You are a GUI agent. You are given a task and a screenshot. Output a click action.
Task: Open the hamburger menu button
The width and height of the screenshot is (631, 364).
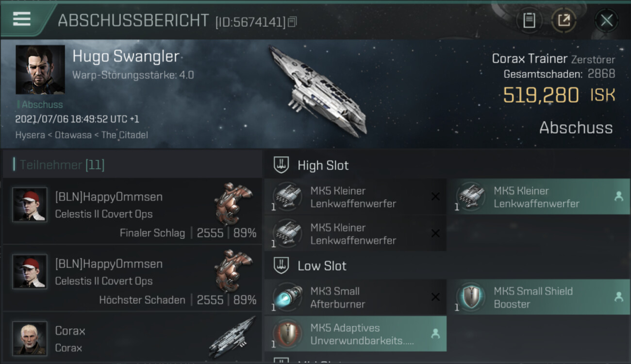22,19
